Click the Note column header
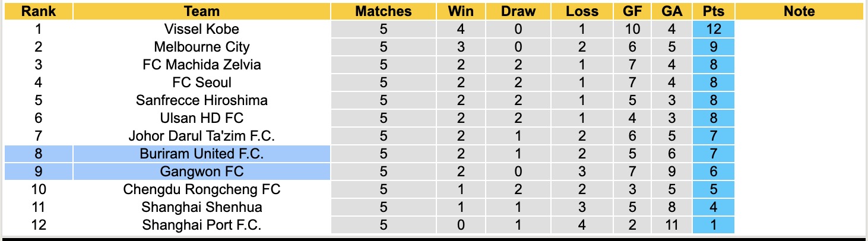This screenshot has width=868, height=241. 799,11
